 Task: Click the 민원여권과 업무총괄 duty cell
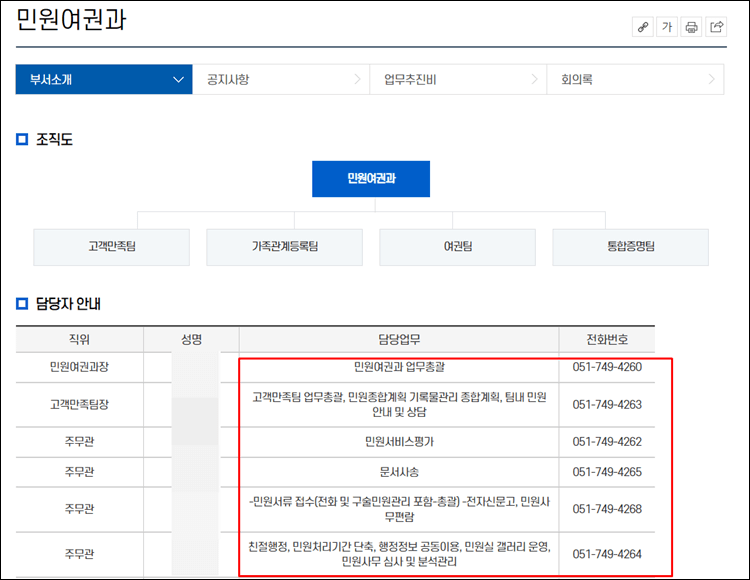point(399,367)
